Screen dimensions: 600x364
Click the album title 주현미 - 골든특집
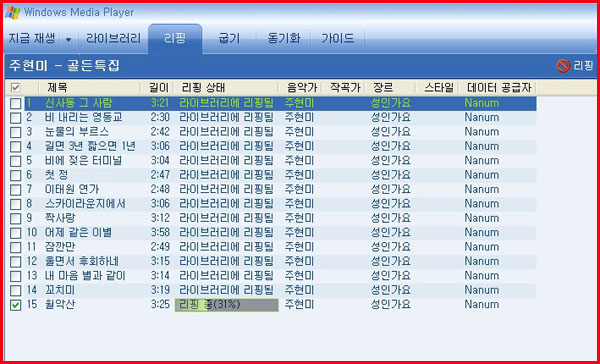click(x=64, y=66)
